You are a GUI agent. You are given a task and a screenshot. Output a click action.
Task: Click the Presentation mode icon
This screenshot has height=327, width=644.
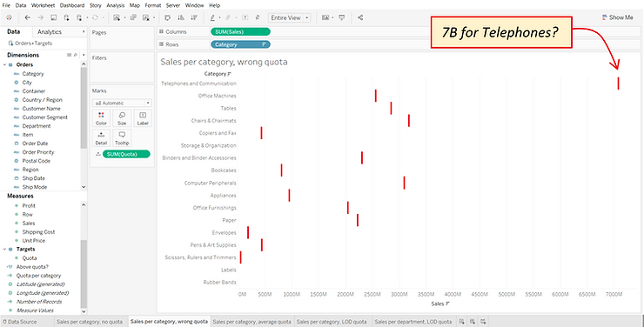(x=342, y=17)
